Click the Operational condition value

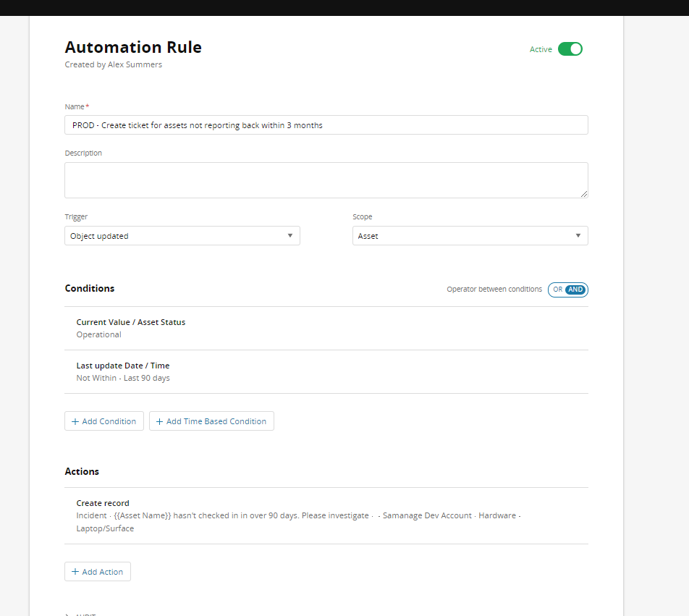[99, 334]
